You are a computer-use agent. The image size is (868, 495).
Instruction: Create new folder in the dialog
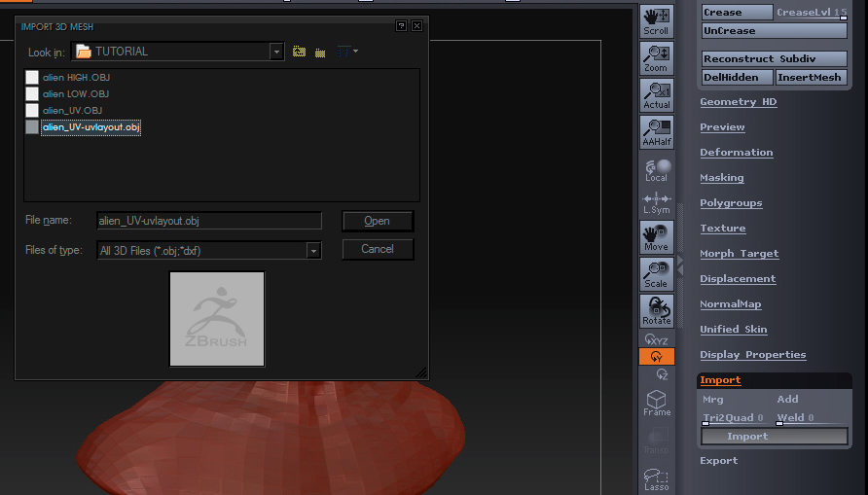tap(320, 53)
